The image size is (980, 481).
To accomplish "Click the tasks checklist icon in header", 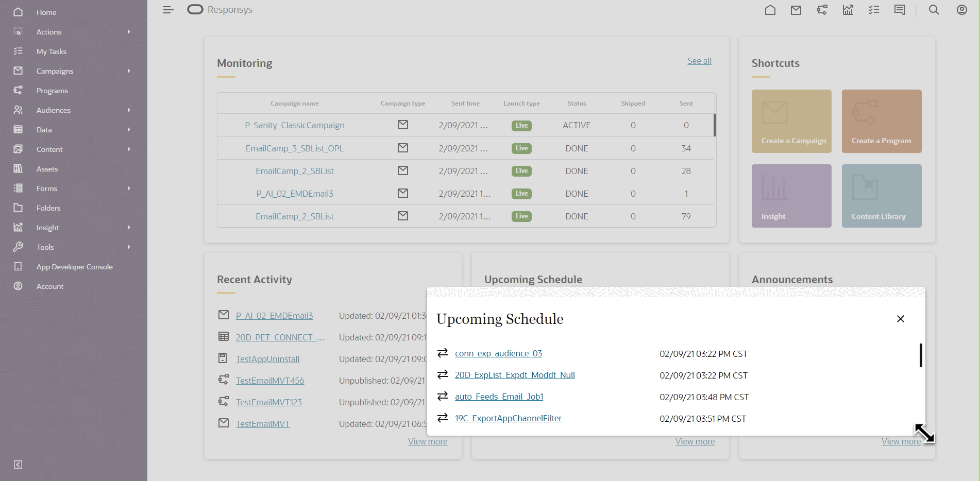I will point(873,10).
